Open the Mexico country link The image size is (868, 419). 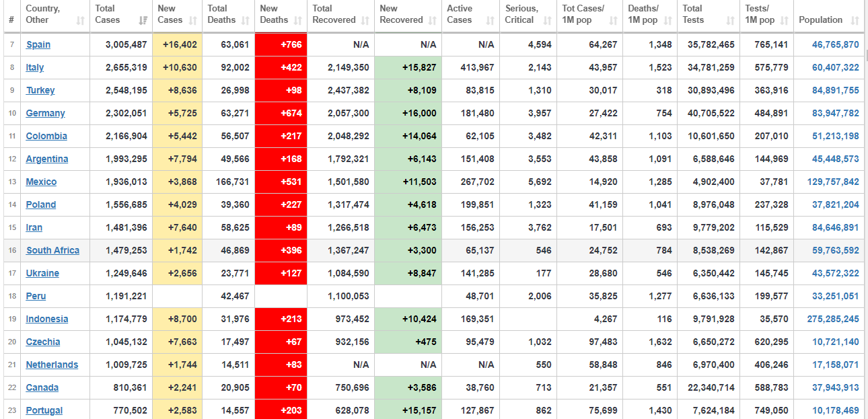[x=41, y=182]
